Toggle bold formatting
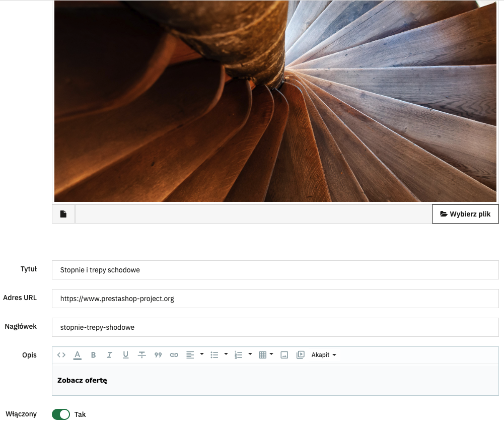Screen dimensions: 504x432 94,355
